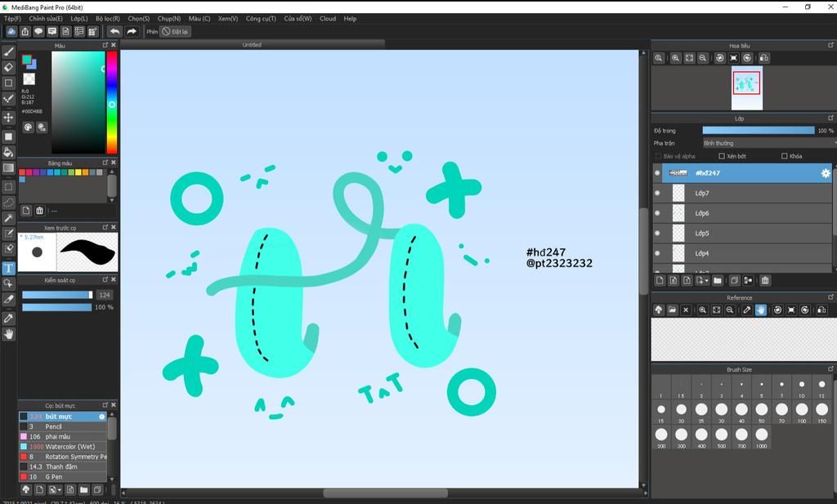Open the Xem(V) menu

pyautogui.click(x=228, y=19)
